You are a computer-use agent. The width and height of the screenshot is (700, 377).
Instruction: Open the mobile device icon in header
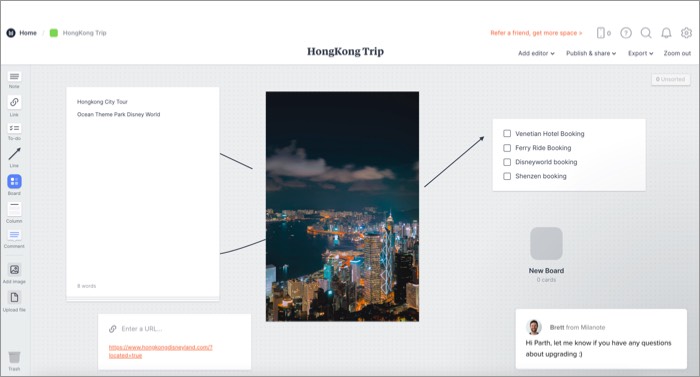tap(600, 33)
